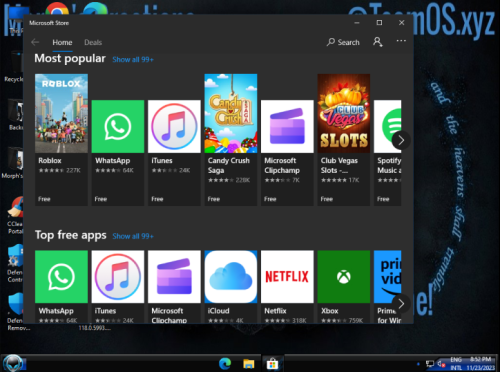
Task: Open Microsoft Edge from the taskbar
Action: (225, 363)
